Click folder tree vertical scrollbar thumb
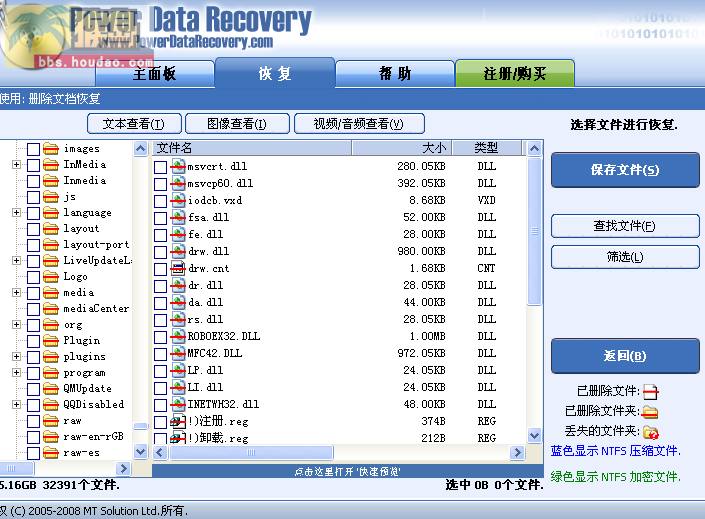This screenshot has width=705, height=519. point(141,426)
